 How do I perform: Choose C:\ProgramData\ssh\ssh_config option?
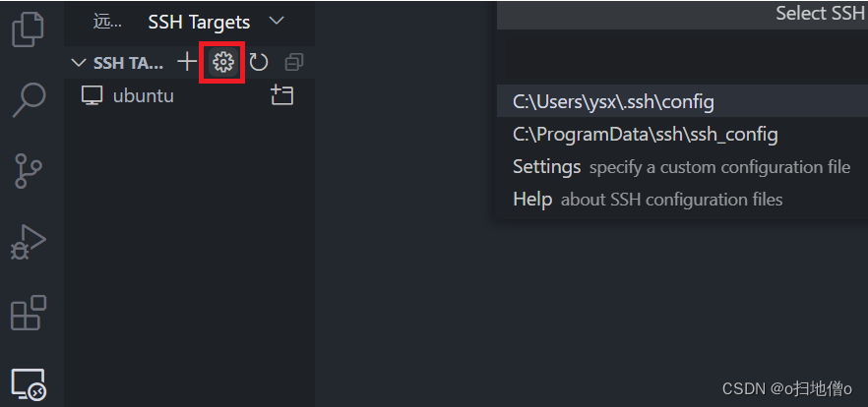tap(645, 134)
